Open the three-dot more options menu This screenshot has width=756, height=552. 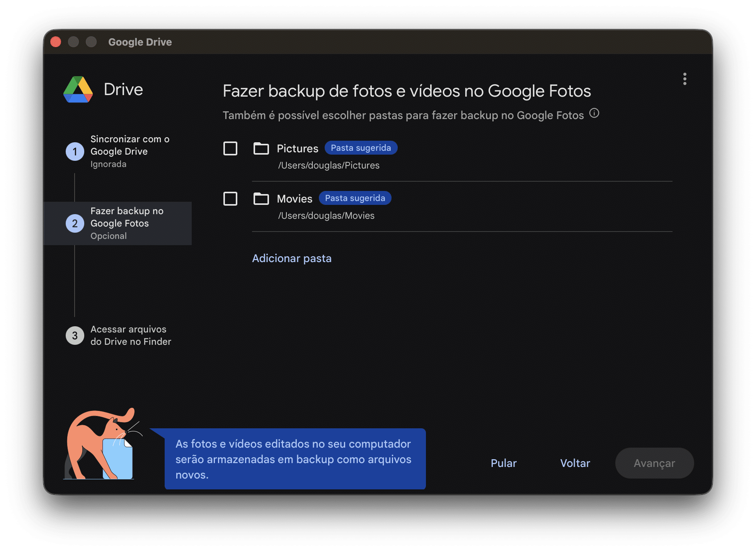(684, 79)
